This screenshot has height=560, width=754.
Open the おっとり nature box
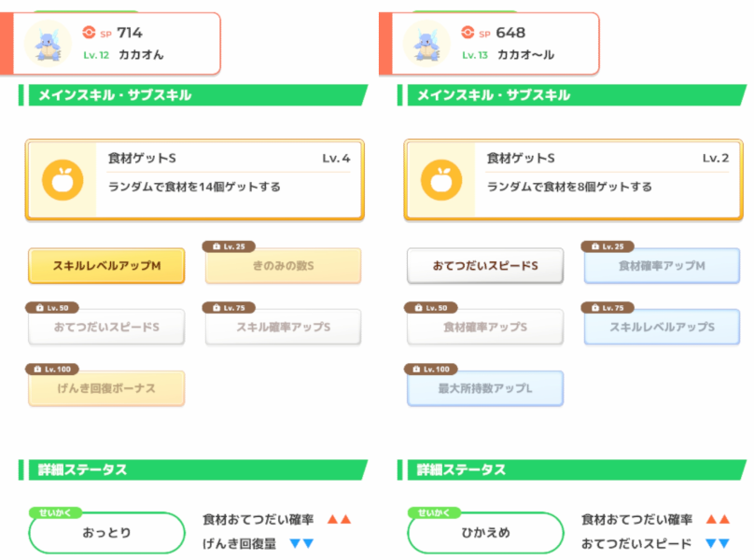coord(106,533)
